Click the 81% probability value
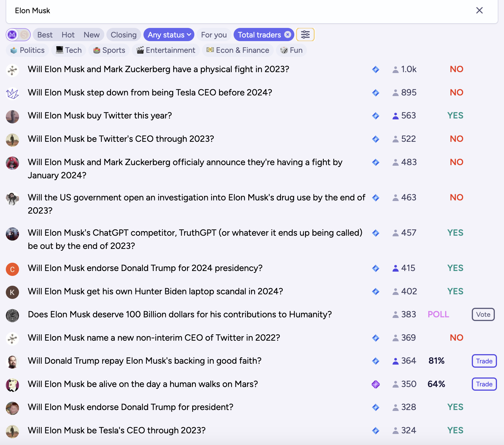The height and width of the screenshot is (445, 504). click(437, 361)
